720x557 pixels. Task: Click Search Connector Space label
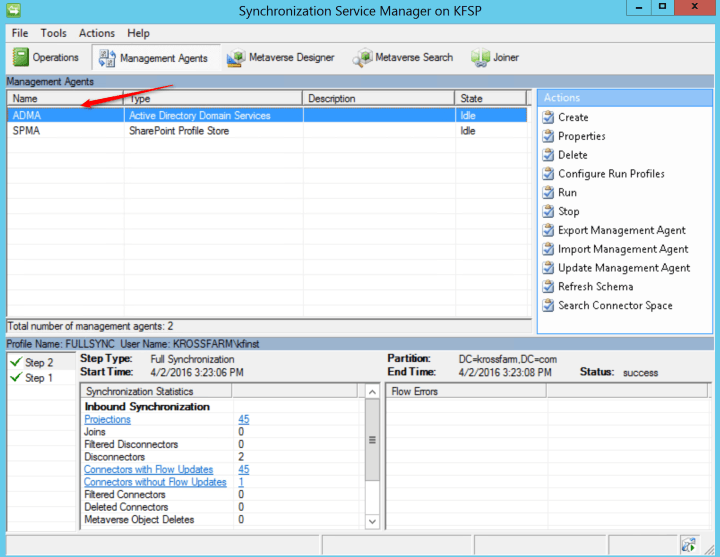(615, 305)
